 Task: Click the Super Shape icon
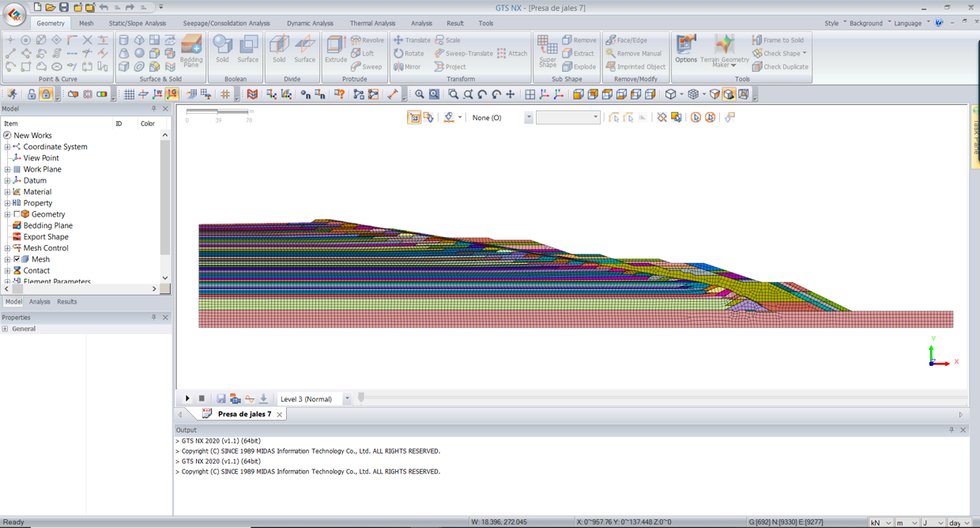click(548, 51)
